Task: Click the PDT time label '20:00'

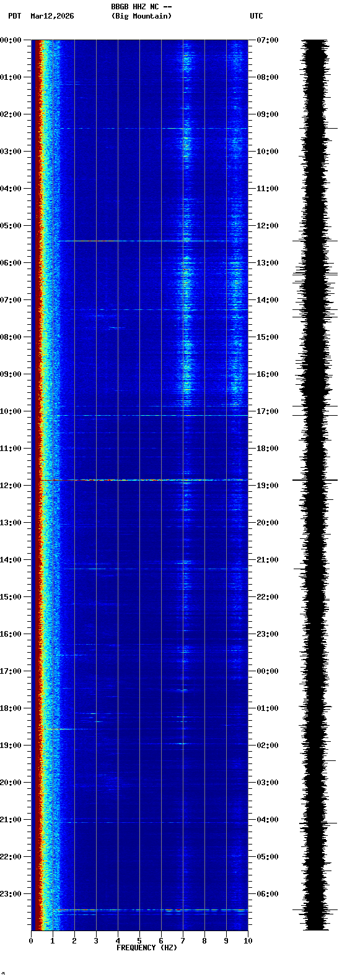Action: pos(11,783)
